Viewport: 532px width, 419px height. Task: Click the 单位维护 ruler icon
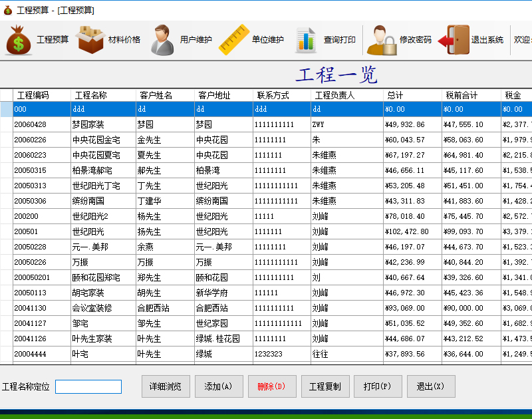(x=233, y=40)
